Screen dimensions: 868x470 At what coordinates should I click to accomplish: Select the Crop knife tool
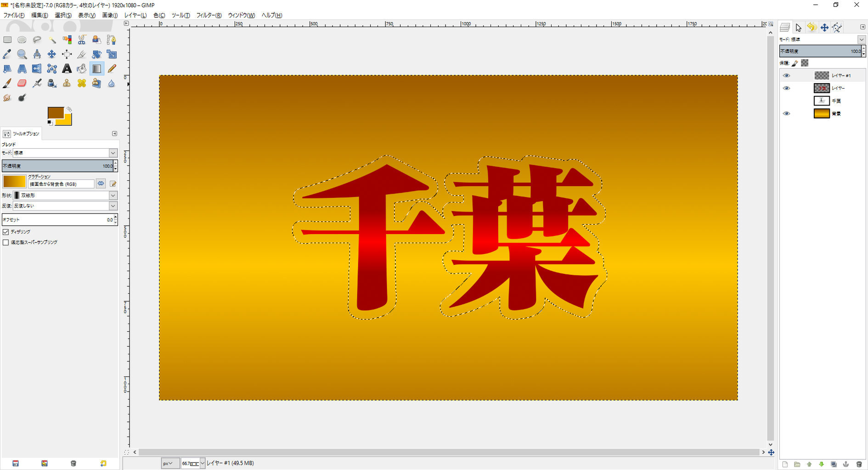(82, 54)
